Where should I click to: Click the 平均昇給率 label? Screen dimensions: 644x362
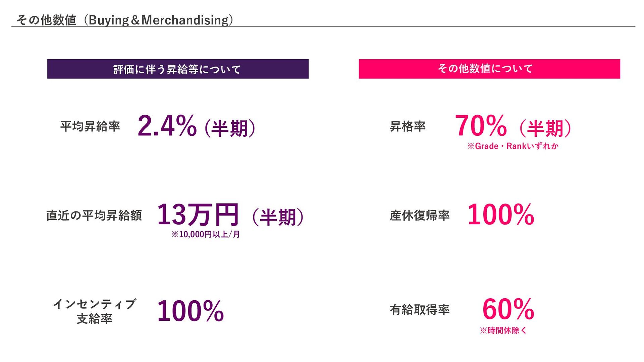tap(90, 126)
